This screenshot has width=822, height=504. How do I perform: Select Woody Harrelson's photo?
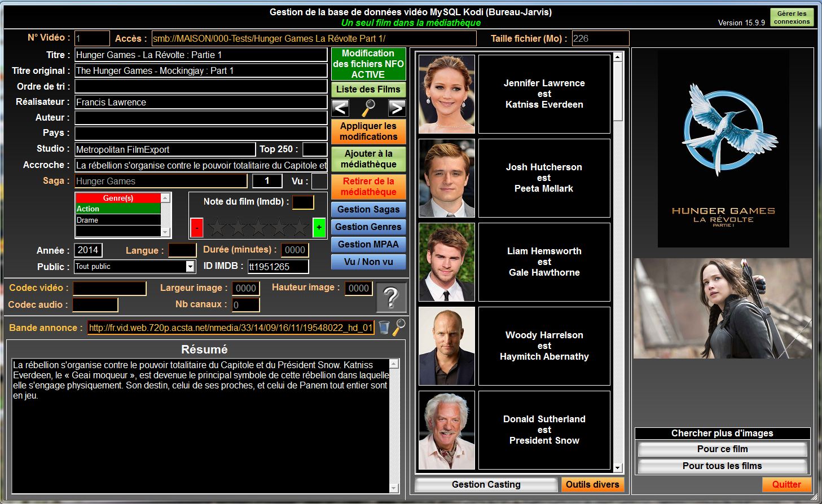[447, 346]
